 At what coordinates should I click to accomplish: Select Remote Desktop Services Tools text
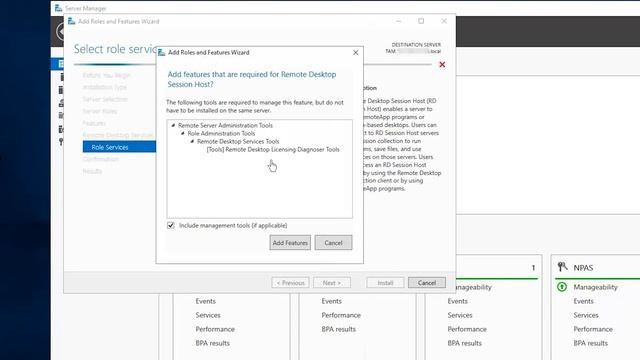point(238,141)
